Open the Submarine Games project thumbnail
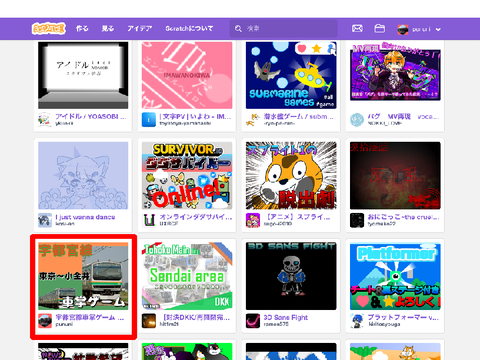The width and height of the screenshot is (480, 360). coord(291,75)
